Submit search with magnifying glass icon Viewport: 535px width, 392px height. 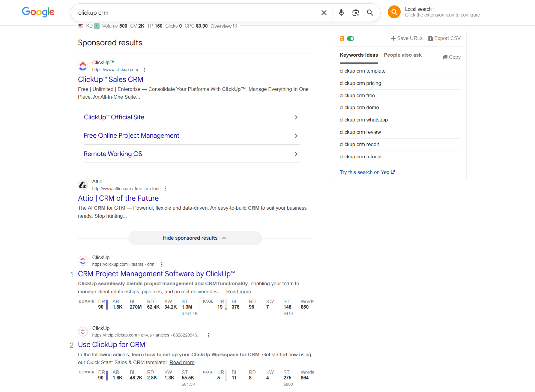pos(370,13)
